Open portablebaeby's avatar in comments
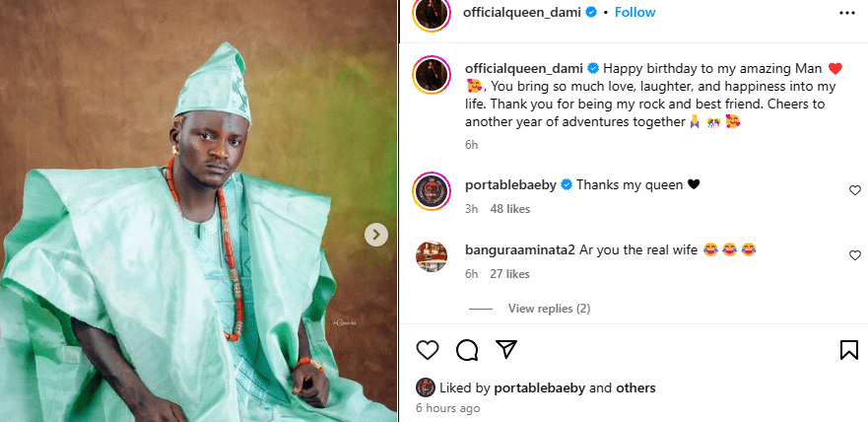868x422 pixels. [x=432, y=190]
